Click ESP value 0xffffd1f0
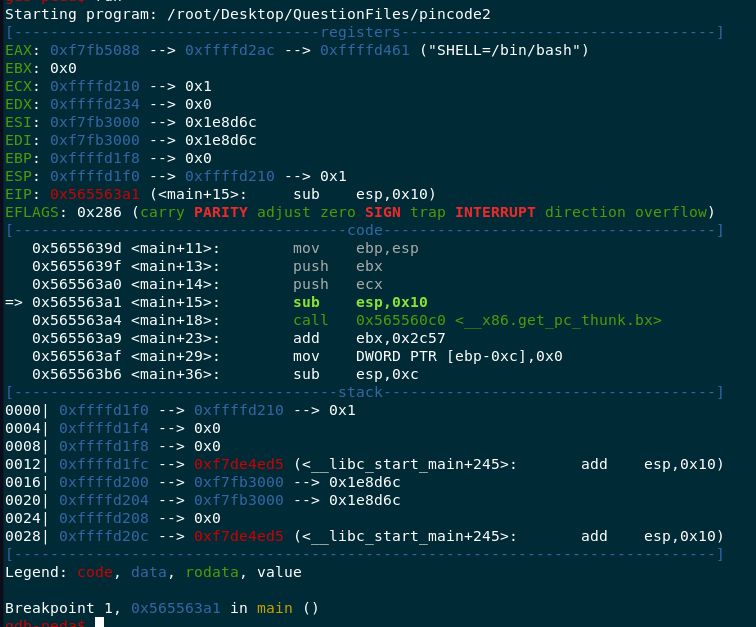Screen dimensions: 756x627 tap(95, 177)
